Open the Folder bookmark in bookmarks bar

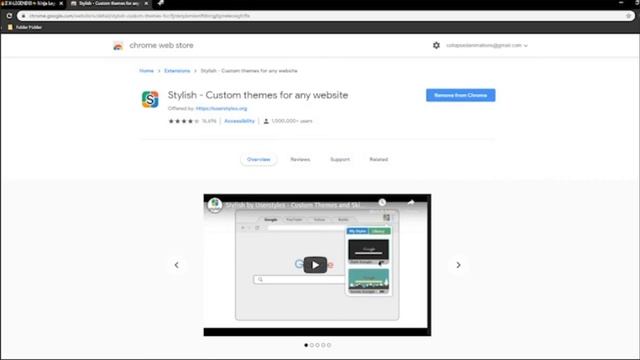pyautogui.click(x=24, y=27)
